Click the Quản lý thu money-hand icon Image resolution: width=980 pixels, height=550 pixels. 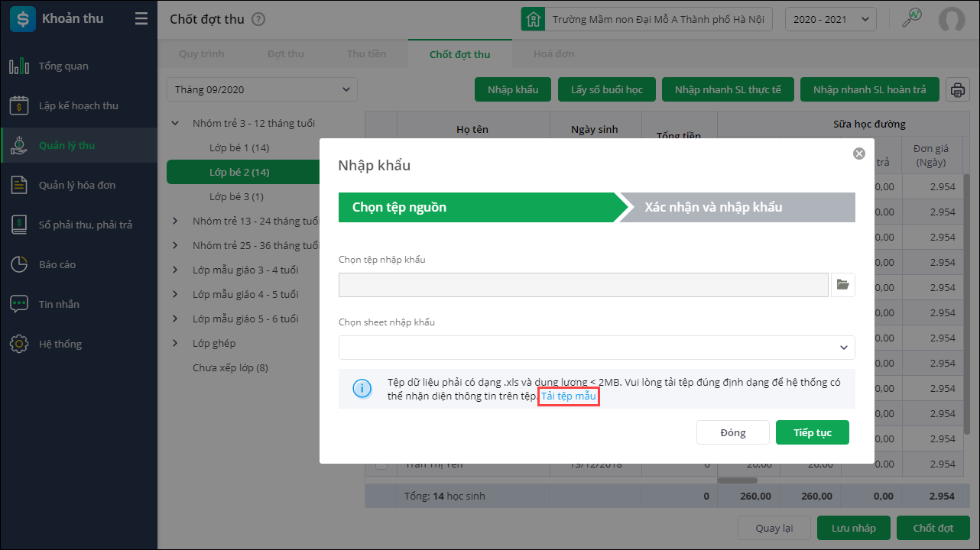pyautogui.click(x=19, y=145)
